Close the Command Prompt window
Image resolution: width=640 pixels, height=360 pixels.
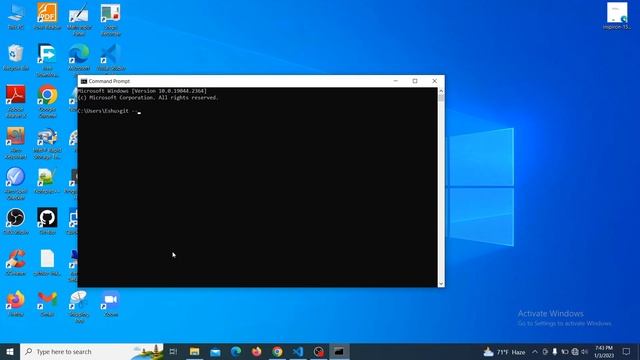click(x=434, y=81)
